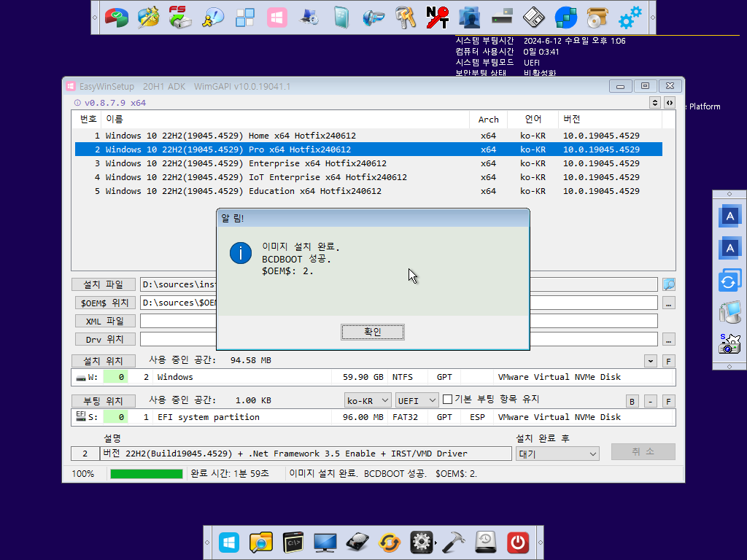The width and height of the screenshot is (747, 560).
Task: Click the green 100% progress bar
Action: (x=147, y=474)
